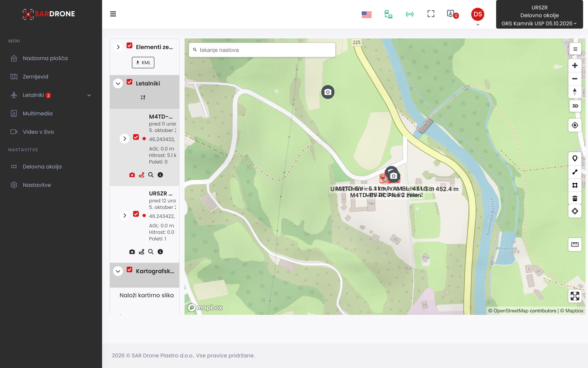Screen dimensions: 588x368
Task: Open Multimedia in the sidebar
Action: coord(38,113)
